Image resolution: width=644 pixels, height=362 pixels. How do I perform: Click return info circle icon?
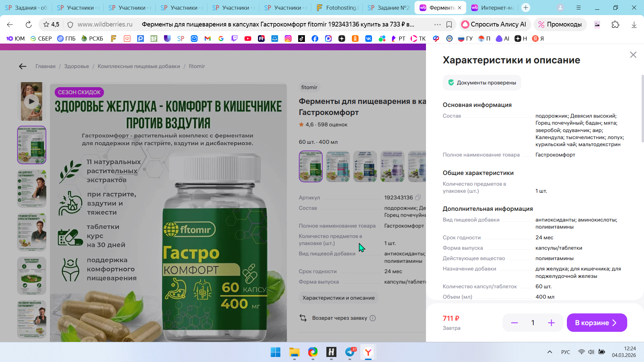(373, 318)
